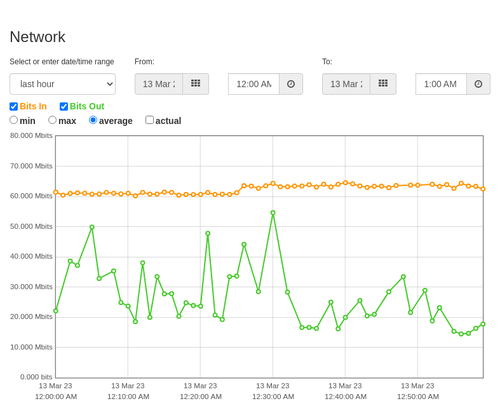500x403 pixels.
Task: Click the last Bits Out point on the chart
Action: 483,324
